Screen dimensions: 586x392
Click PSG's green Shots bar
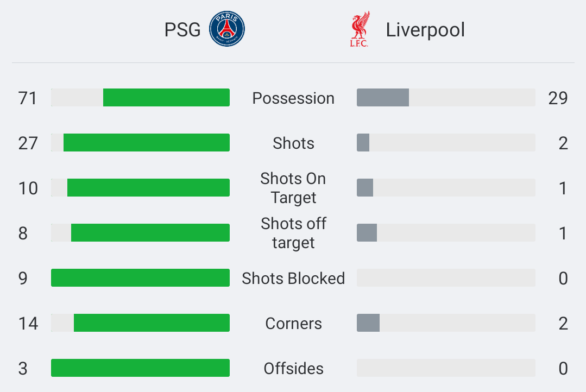[147, 142]
